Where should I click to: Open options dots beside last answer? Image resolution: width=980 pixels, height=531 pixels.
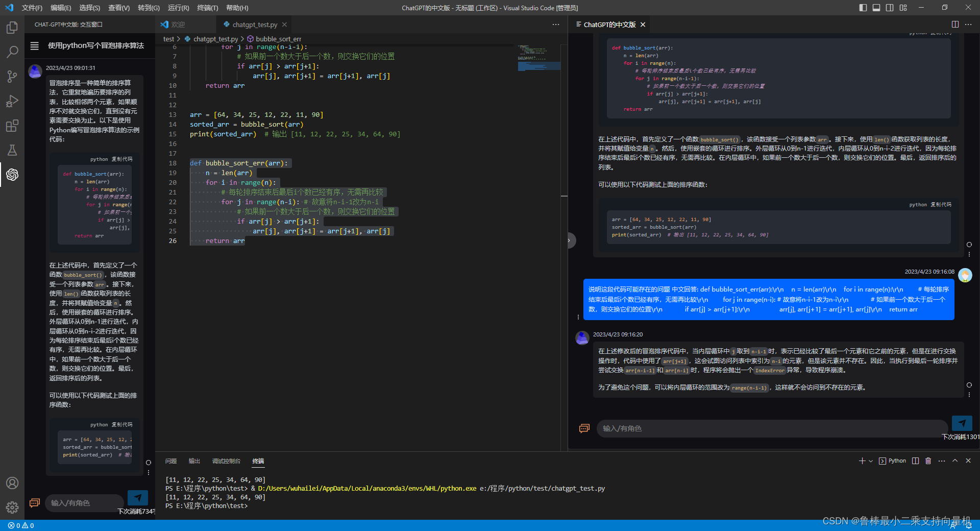[x=969, y=395]
